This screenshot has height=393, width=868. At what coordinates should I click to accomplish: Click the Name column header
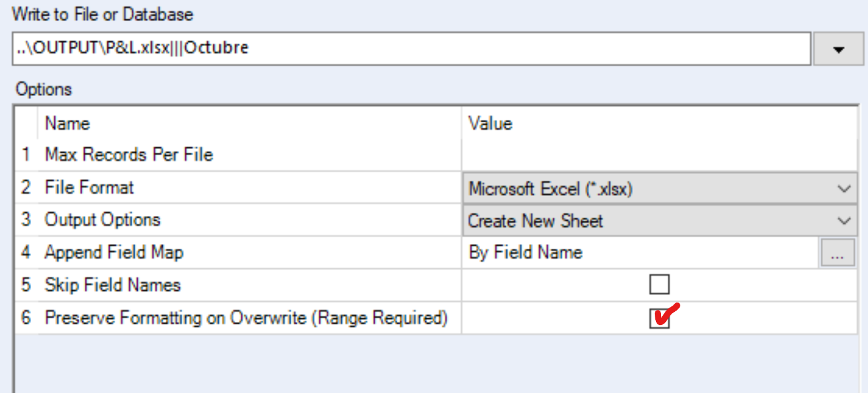point(67,124)
